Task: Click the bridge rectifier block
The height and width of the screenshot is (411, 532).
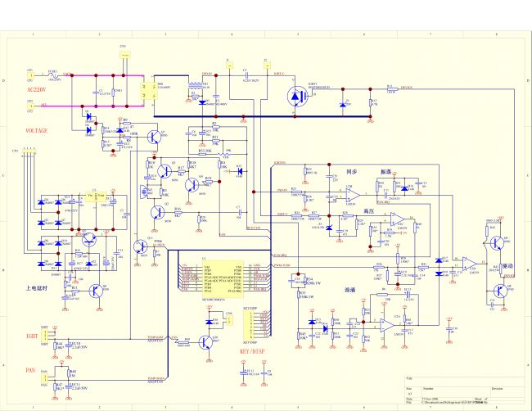Action: click(149, 91)
